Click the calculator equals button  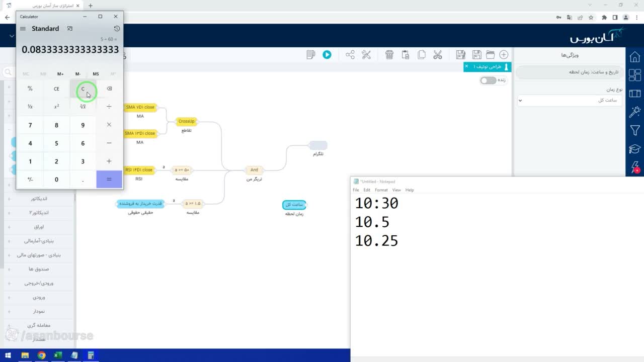109,179
